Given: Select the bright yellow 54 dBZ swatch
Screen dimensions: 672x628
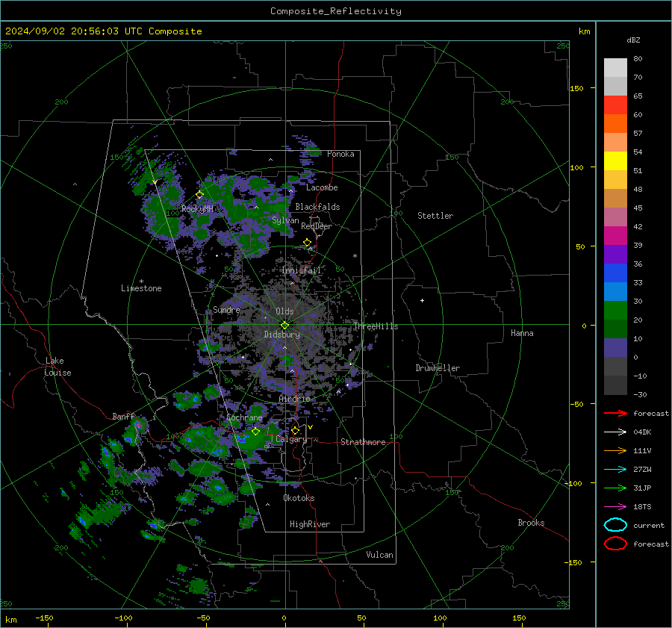Looking at the screenshot, I should click(615, 161).
